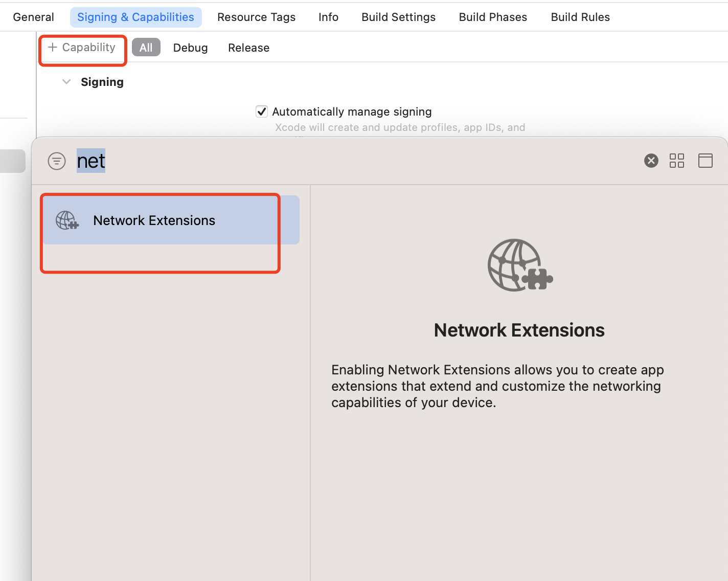Switch to the Build Settings tab
728x581 pixels.
click(398, 17)
